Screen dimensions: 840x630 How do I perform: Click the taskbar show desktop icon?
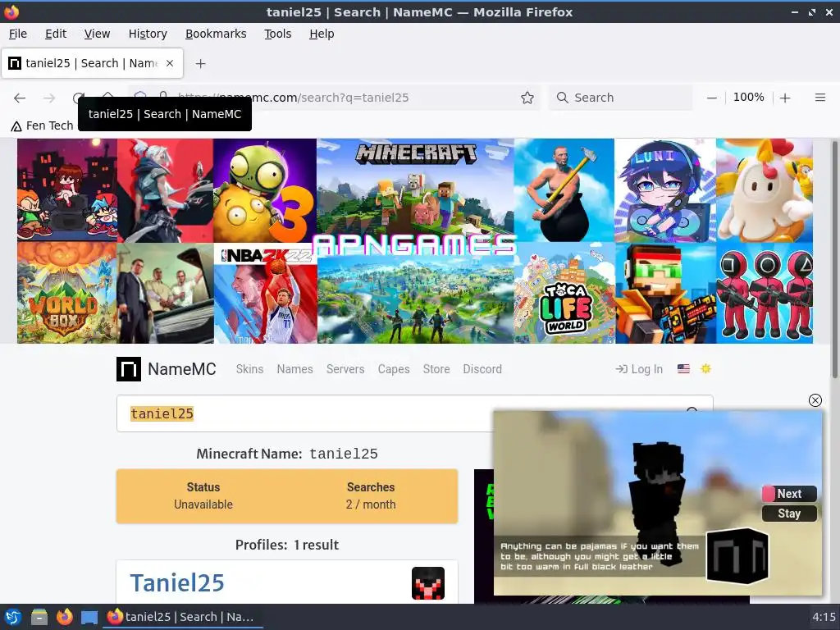(x=89, y=617)
